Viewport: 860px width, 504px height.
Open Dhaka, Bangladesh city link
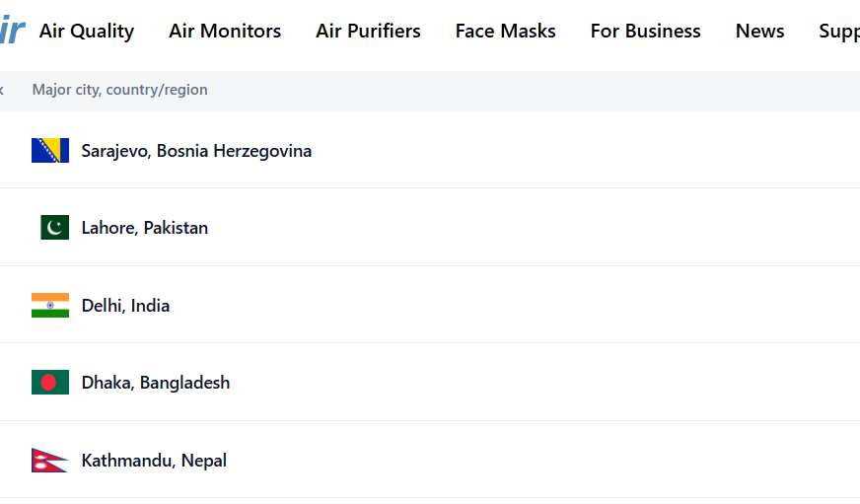[156, 383]
